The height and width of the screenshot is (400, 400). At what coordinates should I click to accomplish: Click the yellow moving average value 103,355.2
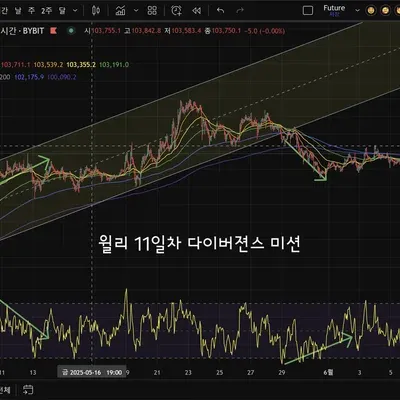(x=81, y=65)
